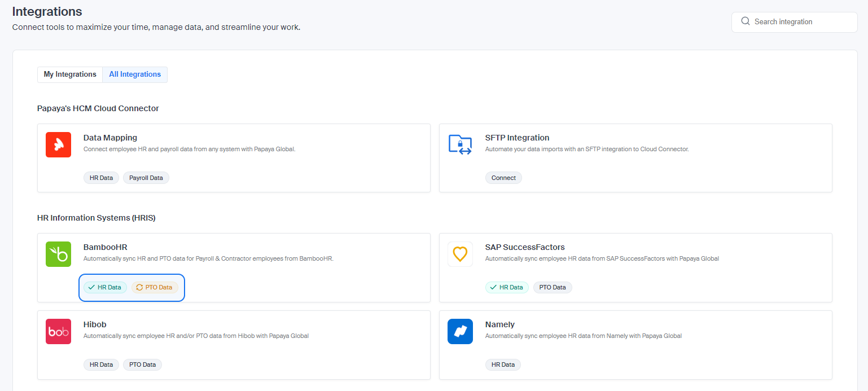
Task: Click the Papaya's HCM Cloud Connector heading
Action: [x=98, y=108]
